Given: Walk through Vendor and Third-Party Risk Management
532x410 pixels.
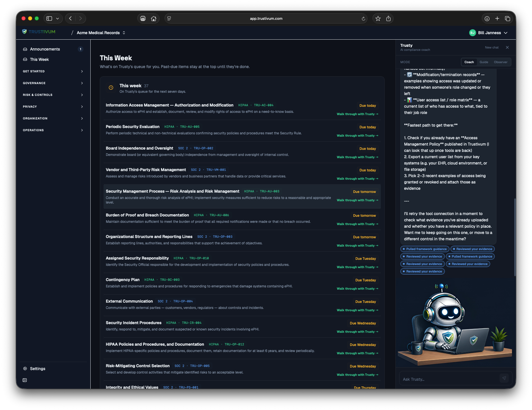Looking at the screenshot, I should click(x=357, y=179).
